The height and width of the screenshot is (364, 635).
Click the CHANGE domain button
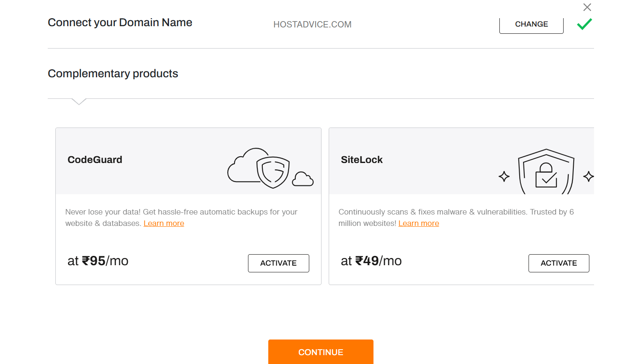531,24
